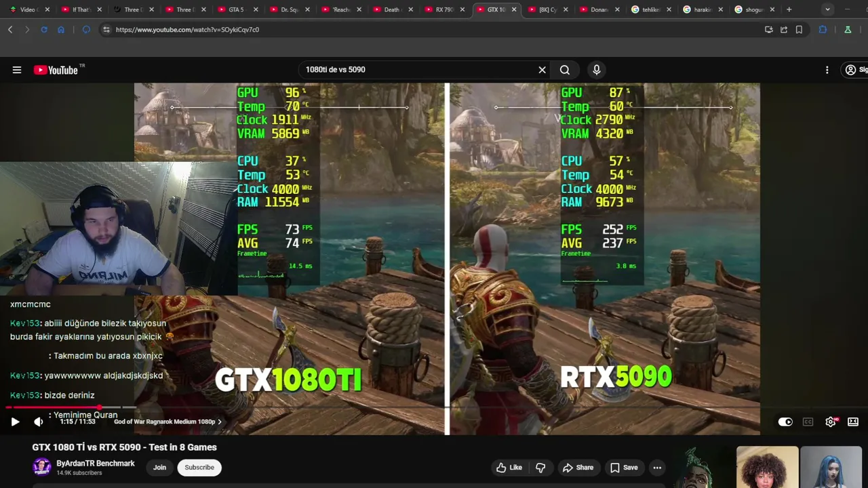Image resolution: width=868 pixels, height=488 pixels.
Task: Clear the search box with X icon
Action: [x=542, y=70]
